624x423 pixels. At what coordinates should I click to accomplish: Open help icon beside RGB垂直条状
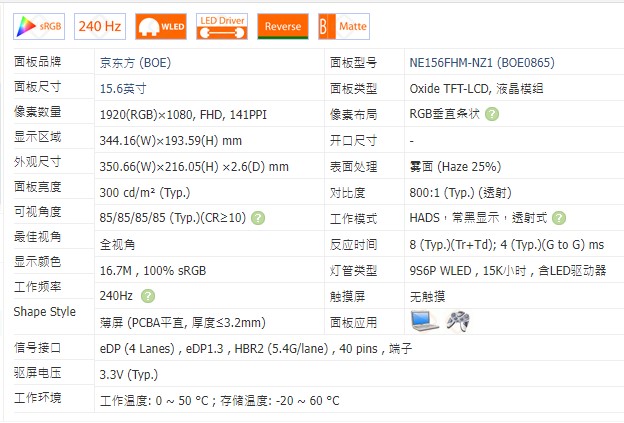tap(492, 114)
